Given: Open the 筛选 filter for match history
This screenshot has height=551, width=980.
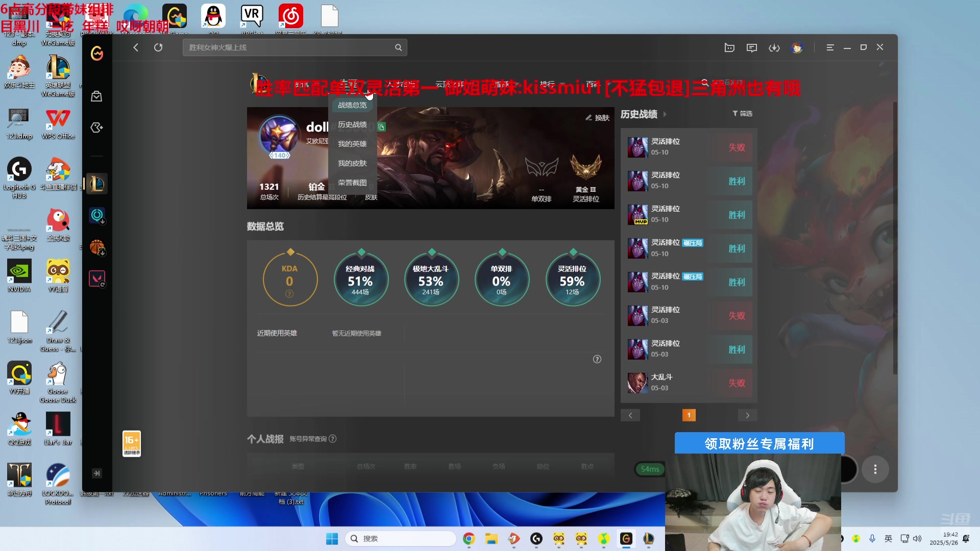Looking at the screenshot, I should click(742, 113).
